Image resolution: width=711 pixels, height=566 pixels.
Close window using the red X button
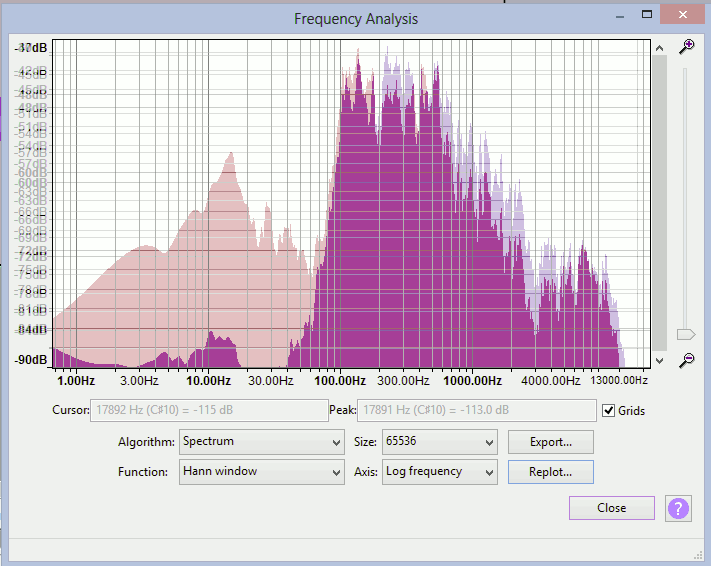click(x=682, y=15)
